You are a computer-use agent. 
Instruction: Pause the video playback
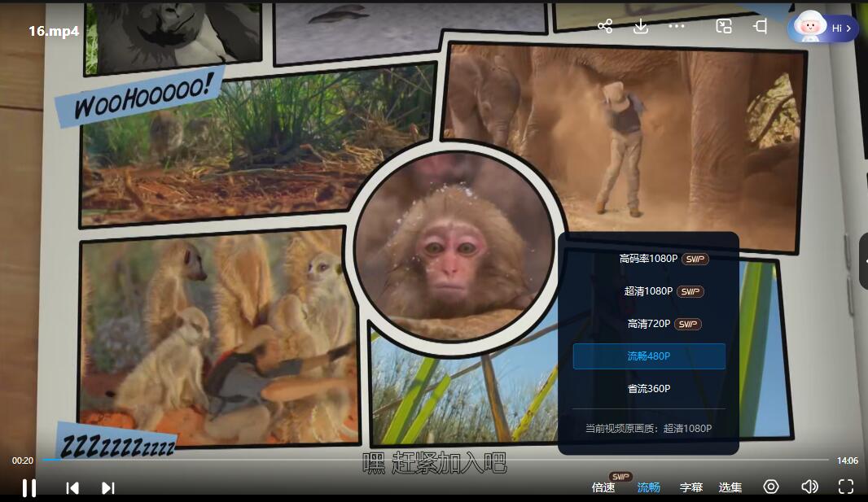click(x=28, y=487)
